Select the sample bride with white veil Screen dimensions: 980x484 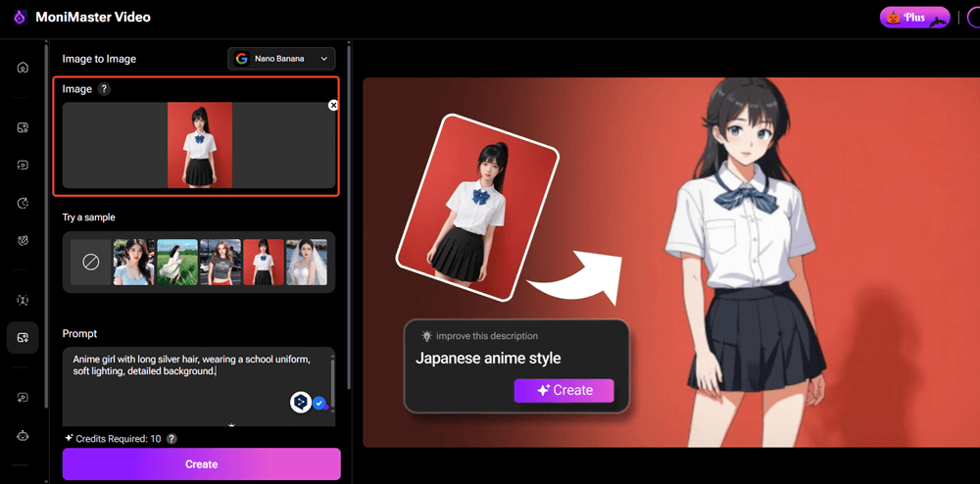click(x=306, y=263)
